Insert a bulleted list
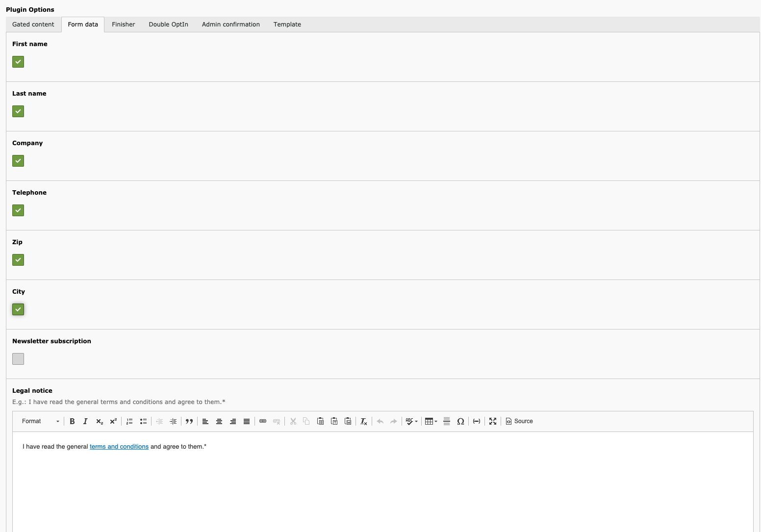Viewport: 761px width, 532px height. (143, 421)
